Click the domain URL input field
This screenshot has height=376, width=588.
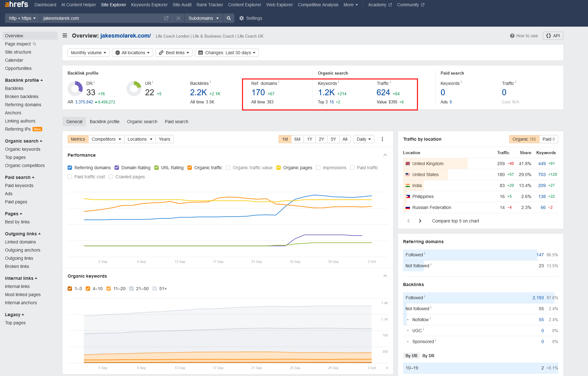[102, 18]
